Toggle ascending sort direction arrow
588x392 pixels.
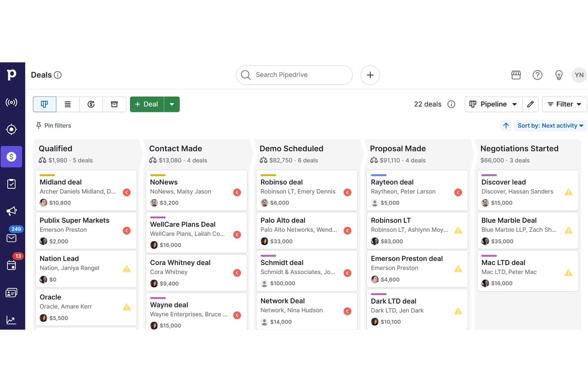click(506, 126)
